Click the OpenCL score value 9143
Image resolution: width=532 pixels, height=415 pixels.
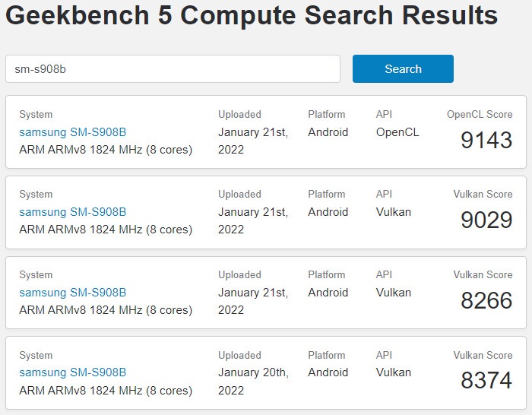coord(486,140)
